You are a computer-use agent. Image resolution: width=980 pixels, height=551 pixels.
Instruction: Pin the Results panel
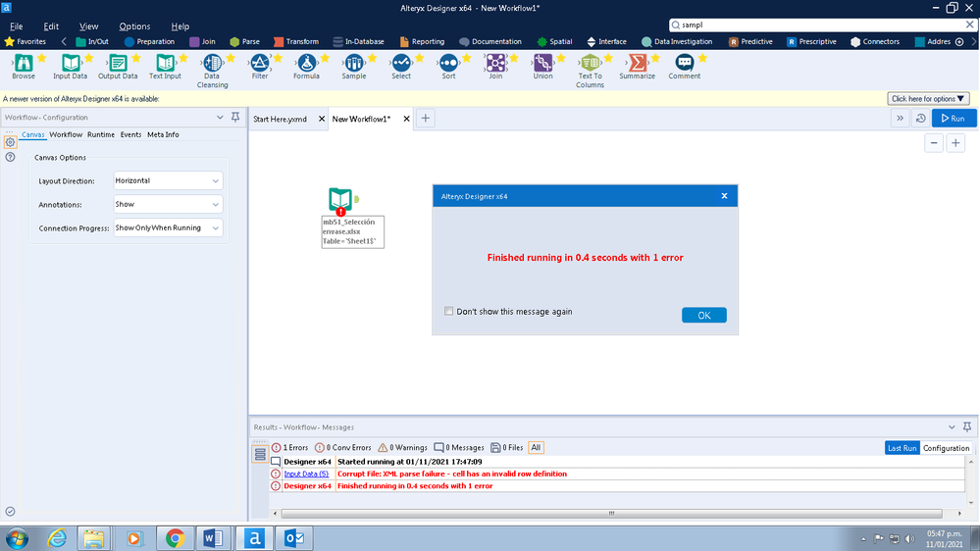(x=967, y=426)
